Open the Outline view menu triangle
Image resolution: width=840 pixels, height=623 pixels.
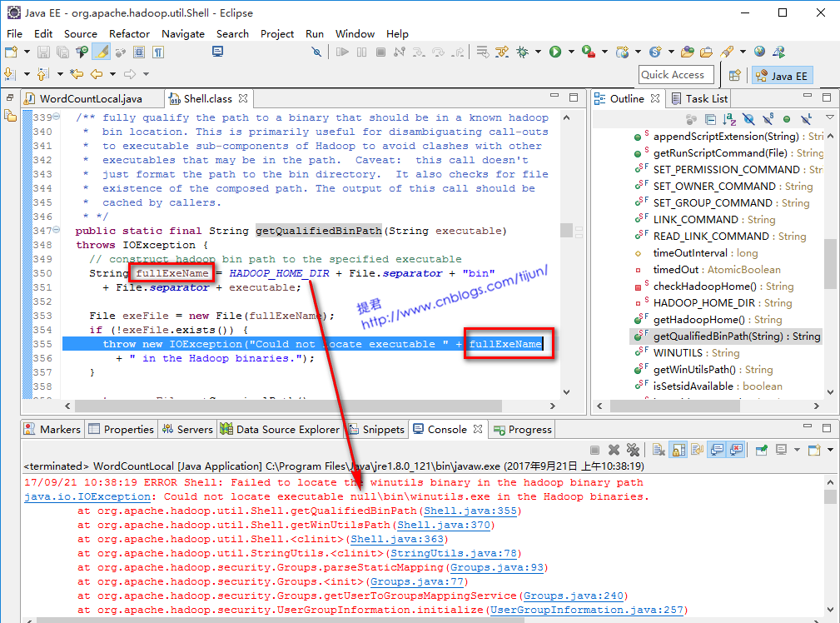(x=830, y=117)
